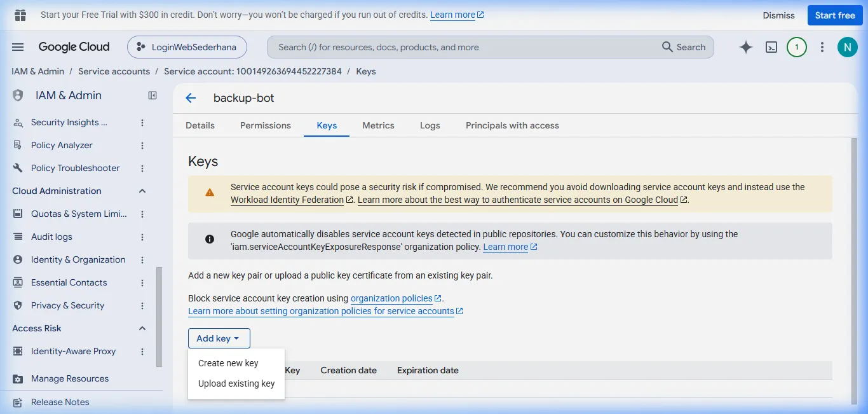Viewport: 868px width, 414px height.
Task: Click the IAM & Admin breadcrumb
Action: coord(38,71)
